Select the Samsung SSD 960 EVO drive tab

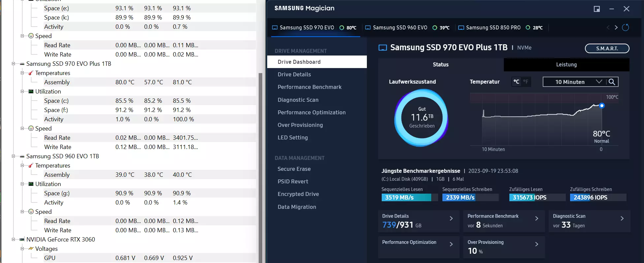(x=407, y=28)
